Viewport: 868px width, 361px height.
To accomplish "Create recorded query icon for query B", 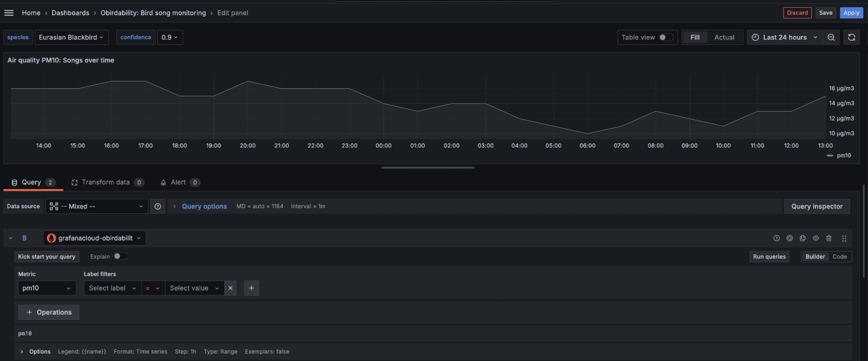I will pyautogui.click(x=789, y=238).
